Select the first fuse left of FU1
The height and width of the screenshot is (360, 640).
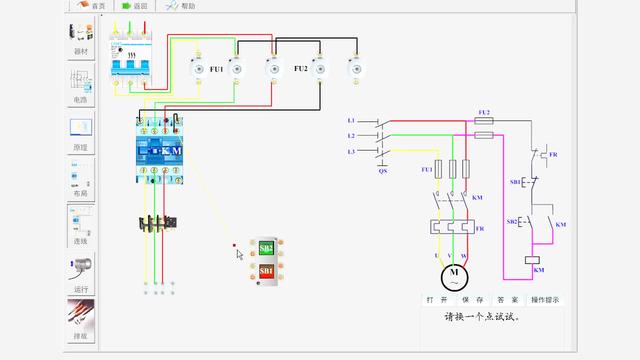coord(198,69)
